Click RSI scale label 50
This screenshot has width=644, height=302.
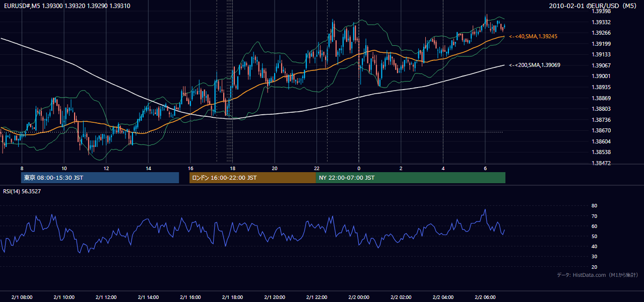pos(594,236)
